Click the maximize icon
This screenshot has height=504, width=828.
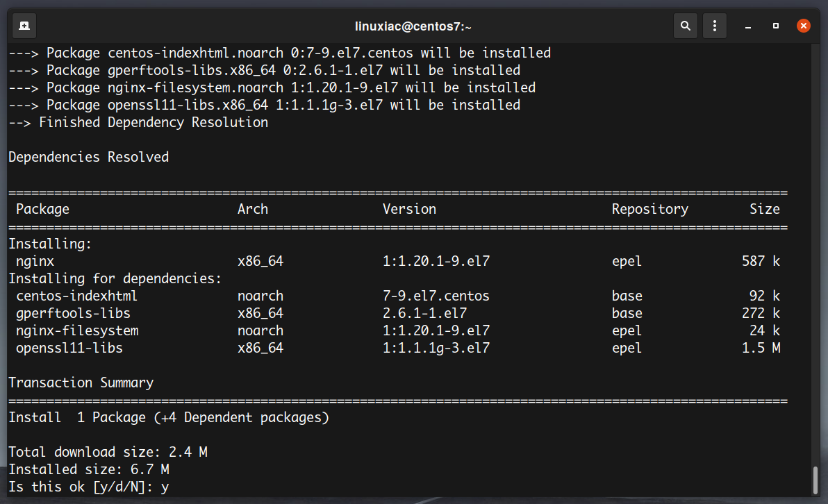click(x=775, y=25)
